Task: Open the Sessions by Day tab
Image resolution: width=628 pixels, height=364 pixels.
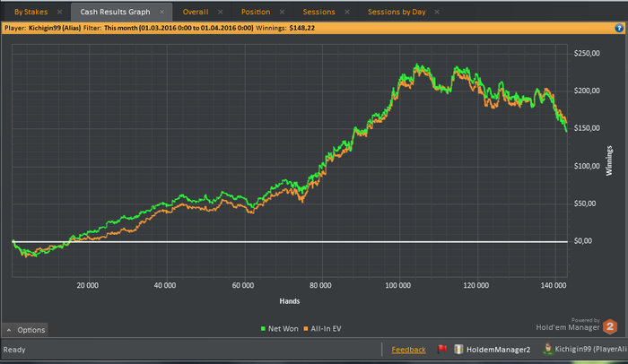Action: click(x=396, y=13)
